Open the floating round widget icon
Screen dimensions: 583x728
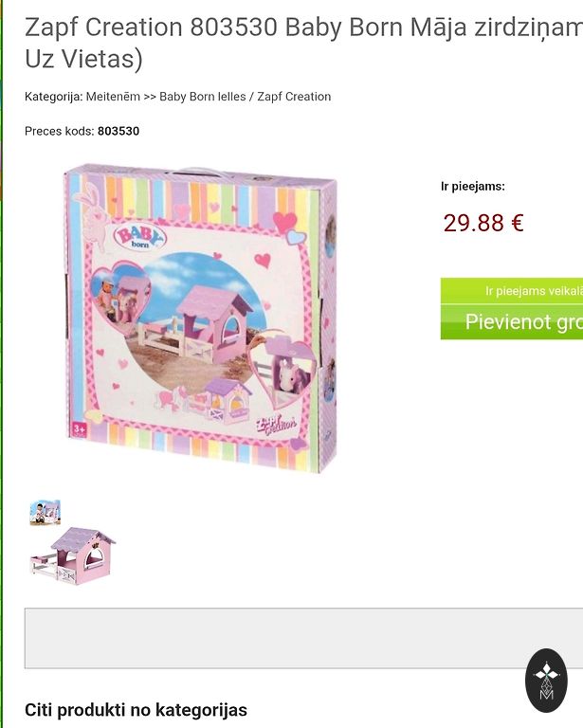pyautogui.click(x=546, y=681)
